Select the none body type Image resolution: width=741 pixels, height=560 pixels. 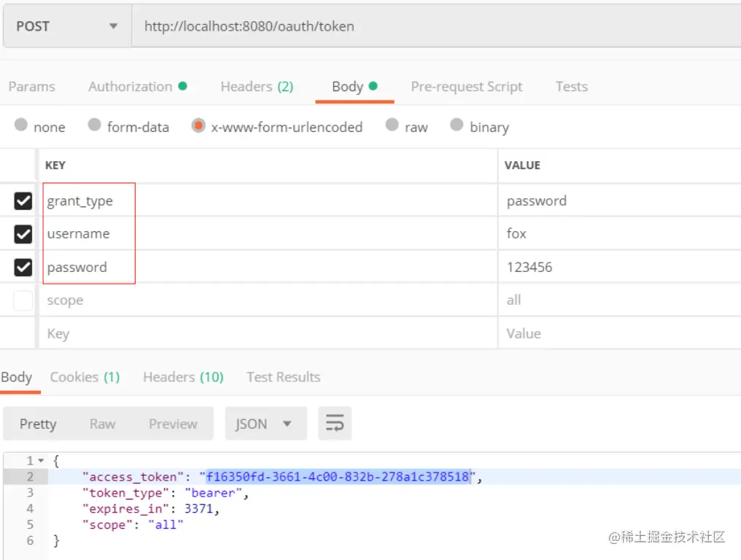pyautogui.click(x=21, y=125)
